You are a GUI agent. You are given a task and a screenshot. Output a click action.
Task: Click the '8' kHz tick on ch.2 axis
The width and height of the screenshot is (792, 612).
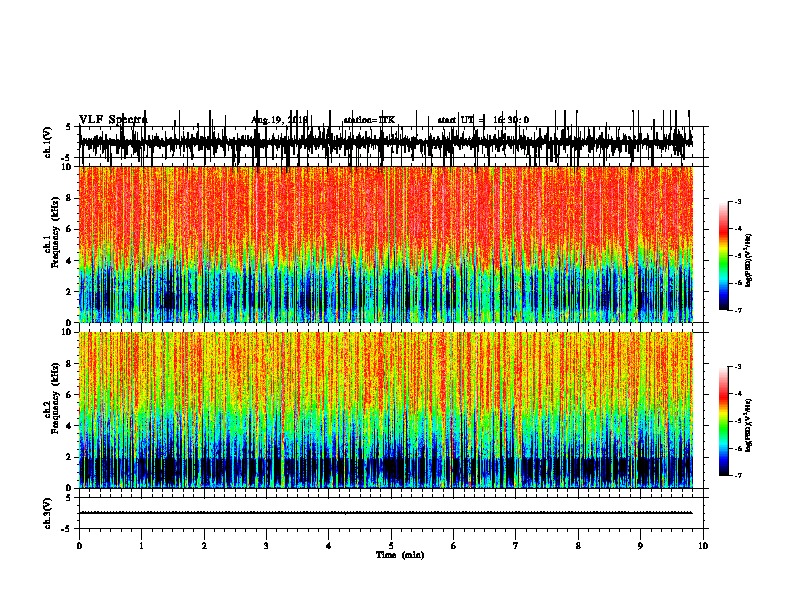pyautogui.click(x=70, y=364)
